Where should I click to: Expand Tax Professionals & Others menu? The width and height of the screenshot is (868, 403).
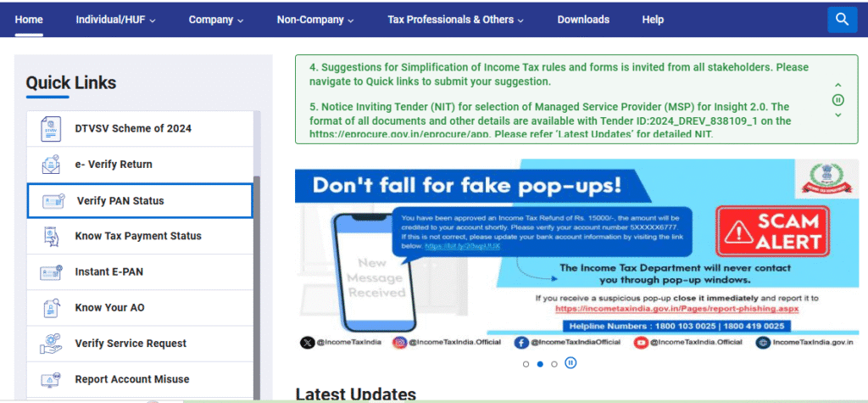coord(455,20)
